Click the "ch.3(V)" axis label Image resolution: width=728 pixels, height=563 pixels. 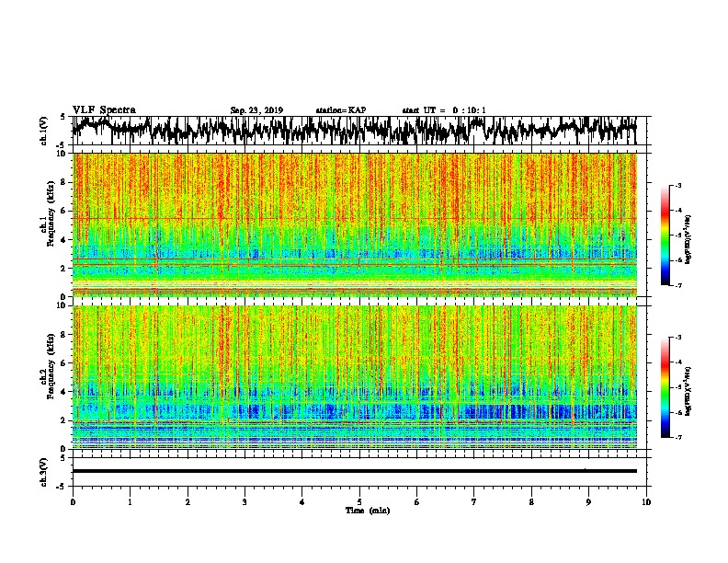[x=44, y=472]
